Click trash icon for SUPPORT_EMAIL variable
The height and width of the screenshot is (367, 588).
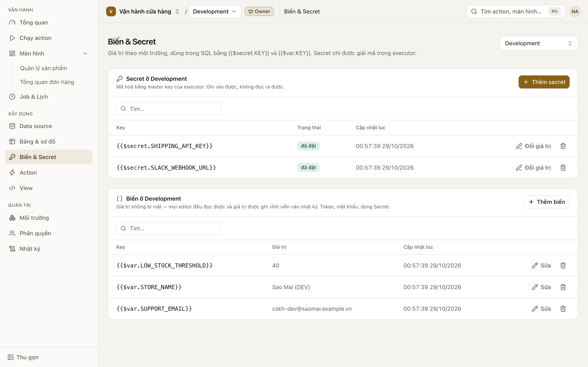(563, 308)
